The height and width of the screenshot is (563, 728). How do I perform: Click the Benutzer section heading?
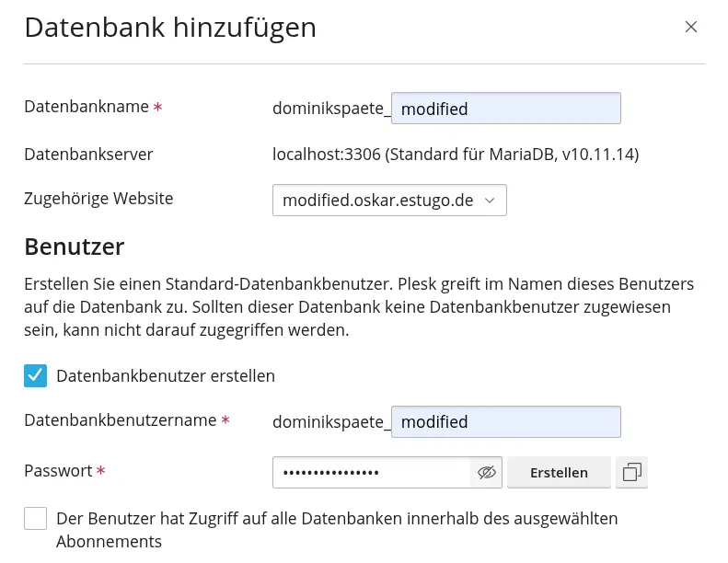click(x=74, y=247)
